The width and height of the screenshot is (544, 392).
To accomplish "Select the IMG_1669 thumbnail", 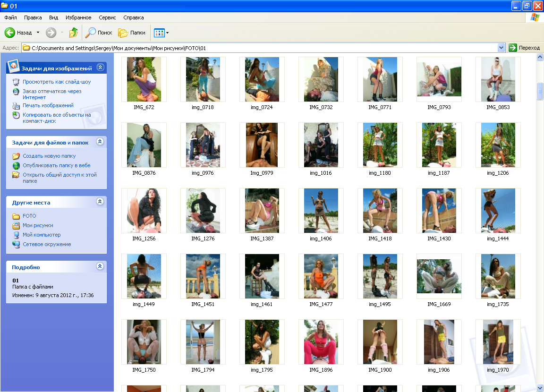I will [x=439, y=276].
